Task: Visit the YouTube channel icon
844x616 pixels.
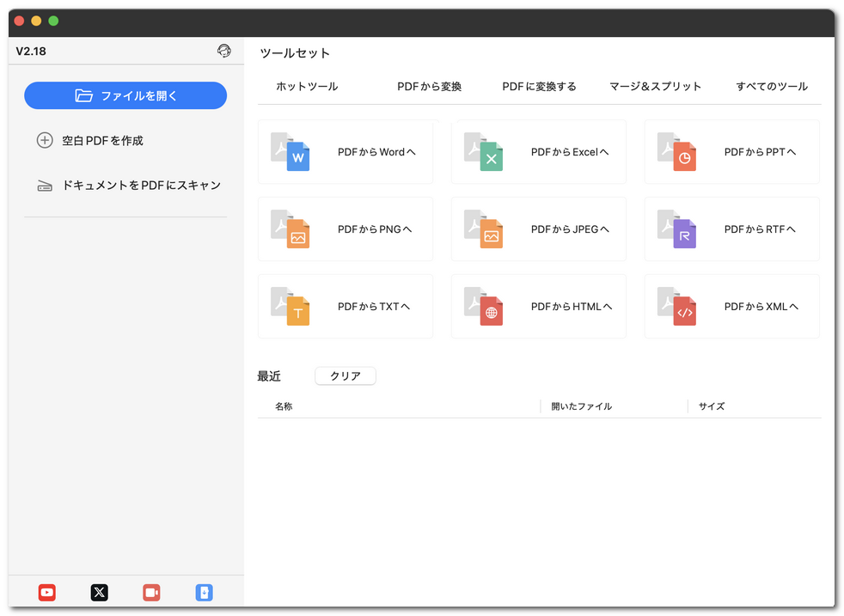Action: pos(46,592)
